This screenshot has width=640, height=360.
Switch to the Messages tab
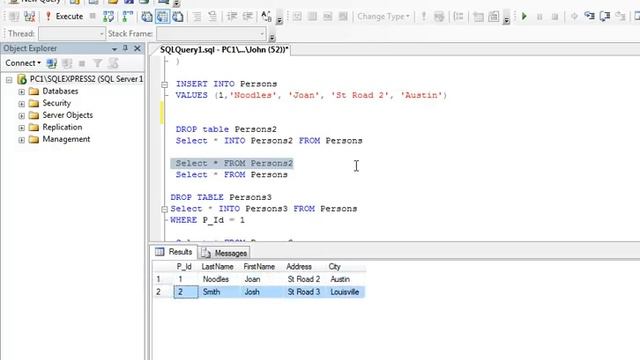[224, 253]
